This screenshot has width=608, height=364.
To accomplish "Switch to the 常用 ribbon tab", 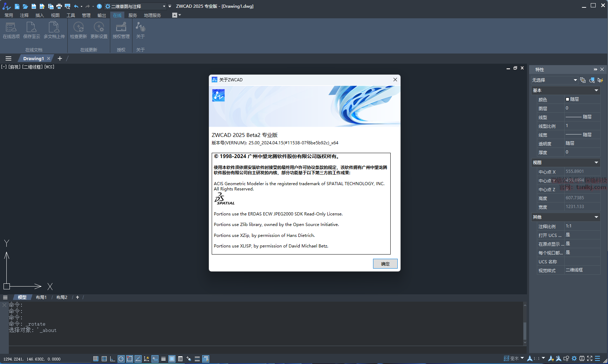I will pos(9,15).
